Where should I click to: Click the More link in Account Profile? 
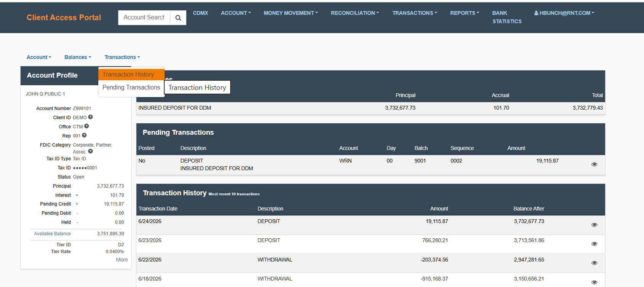pyautogui.click(x=122, y=260)
